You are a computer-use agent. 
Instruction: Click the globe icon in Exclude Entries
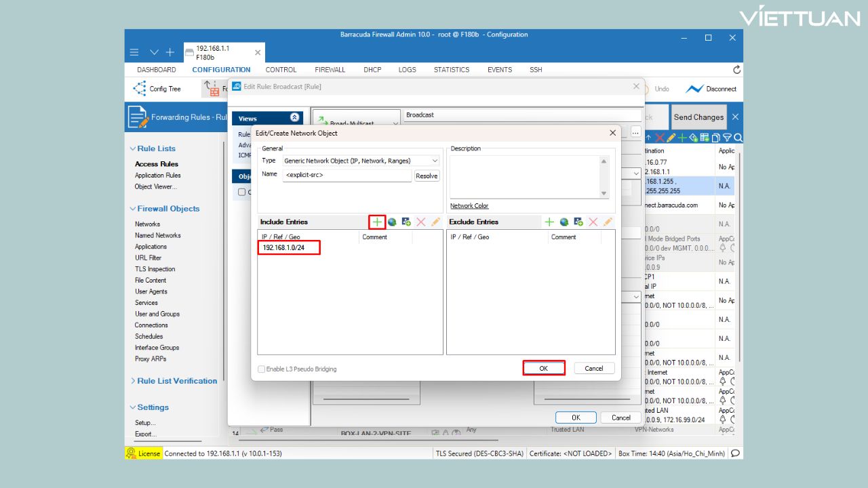tap(564, 222)
